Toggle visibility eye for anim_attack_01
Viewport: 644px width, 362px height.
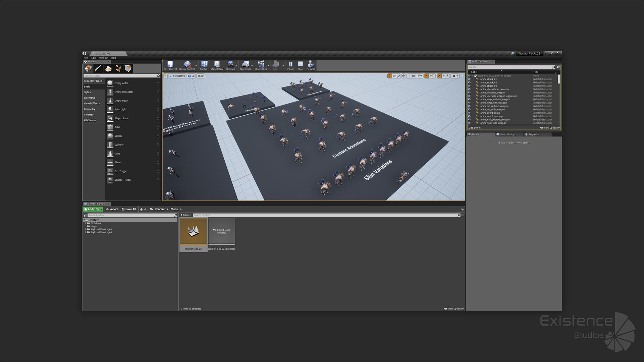click(469, 79)
